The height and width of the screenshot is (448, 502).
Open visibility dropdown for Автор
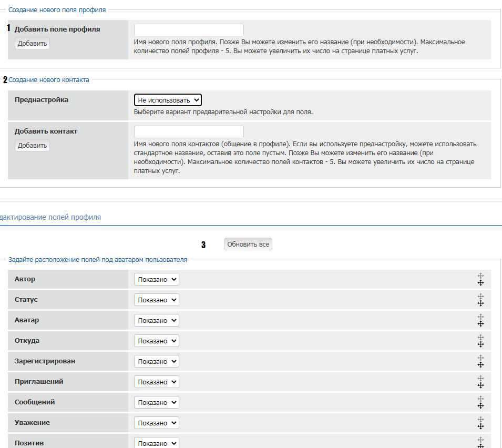pos(157,279)
